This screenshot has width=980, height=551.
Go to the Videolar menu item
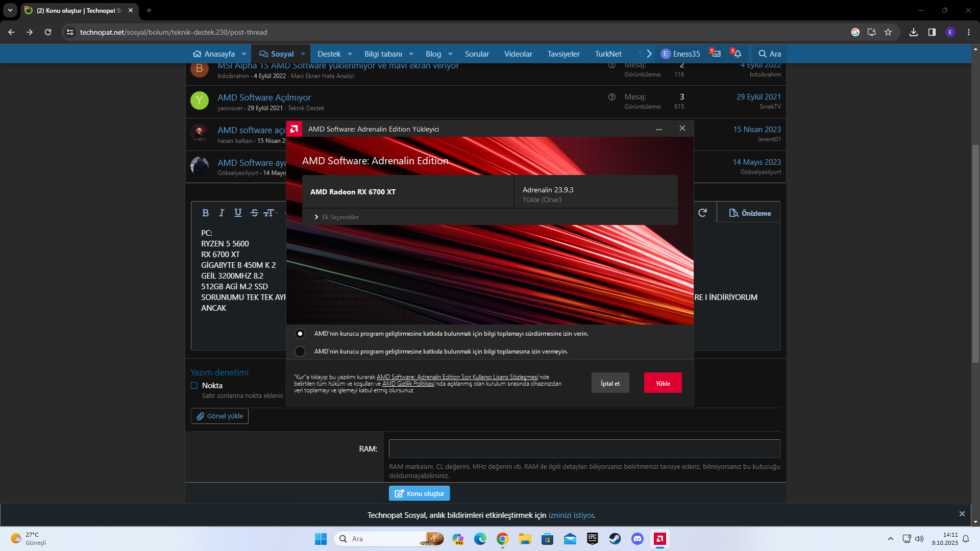pos(518,54)
